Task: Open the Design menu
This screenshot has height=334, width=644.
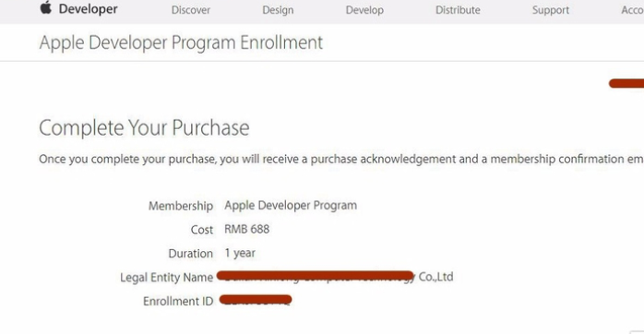Action: [278, 10]
